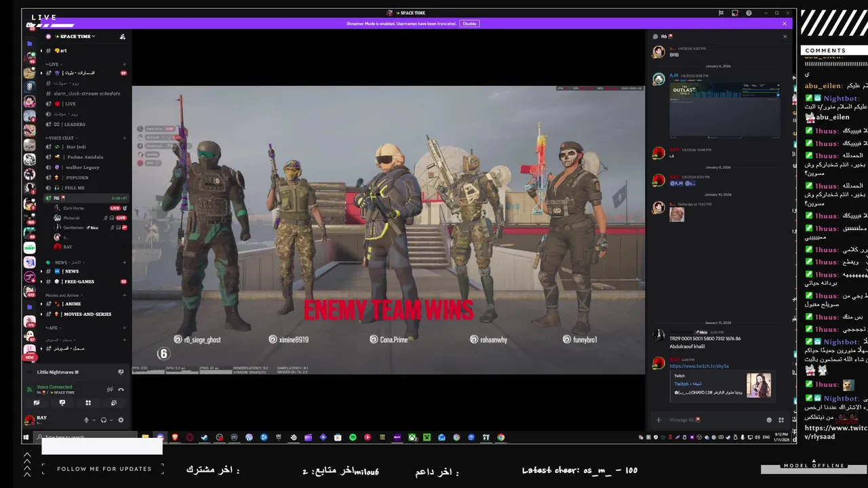Open apps icon in message box
The image size is (868, 488).
pos(781,420)
